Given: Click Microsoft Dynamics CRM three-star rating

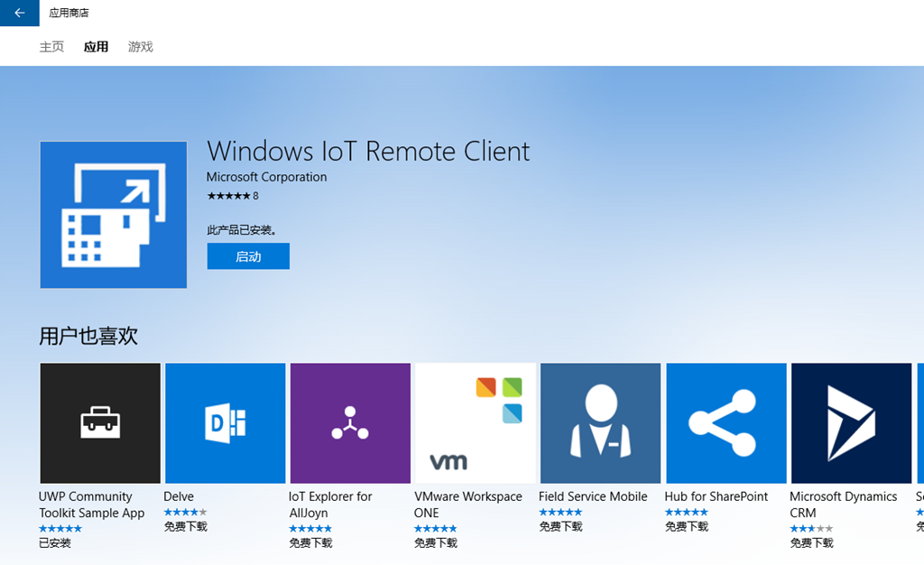Looking at the screenshot, I should tap(811, 529).
